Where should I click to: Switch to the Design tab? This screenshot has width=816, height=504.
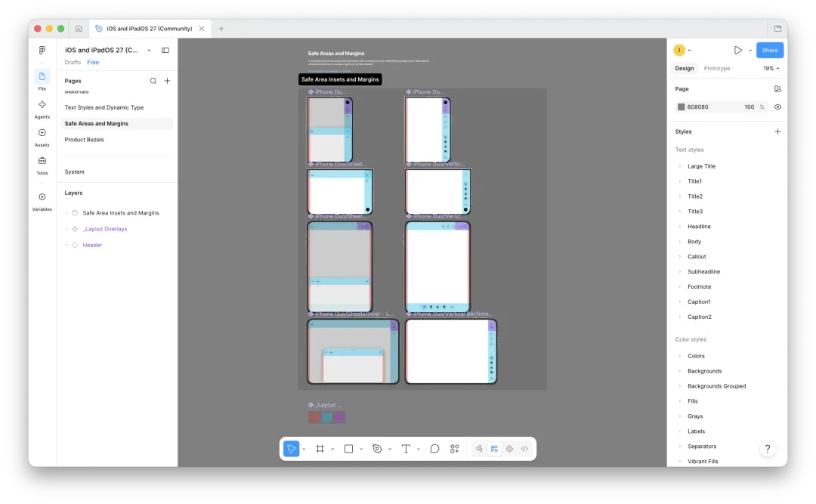tap(685, 68)
